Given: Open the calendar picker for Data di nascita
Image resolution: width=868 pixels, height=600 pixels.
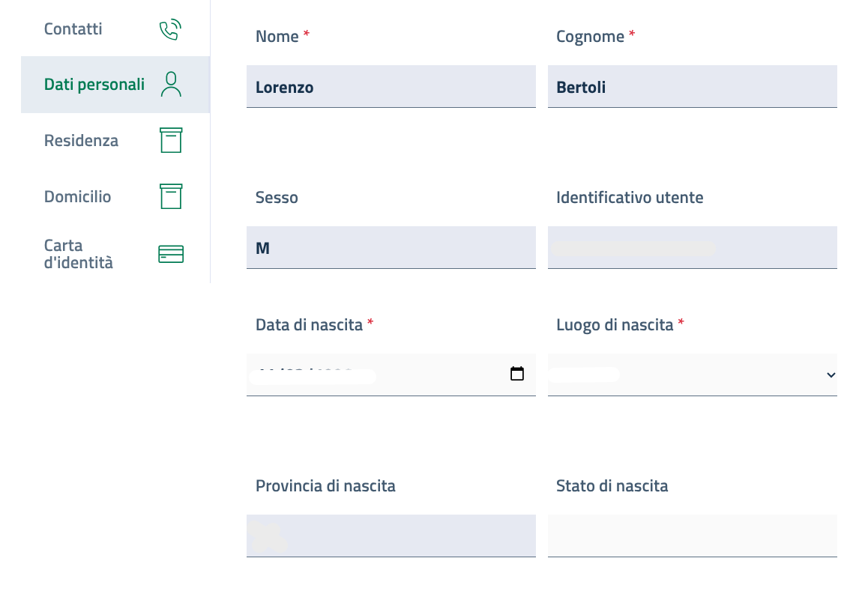Looking at the screenshot, I should (x=517, y=374).
